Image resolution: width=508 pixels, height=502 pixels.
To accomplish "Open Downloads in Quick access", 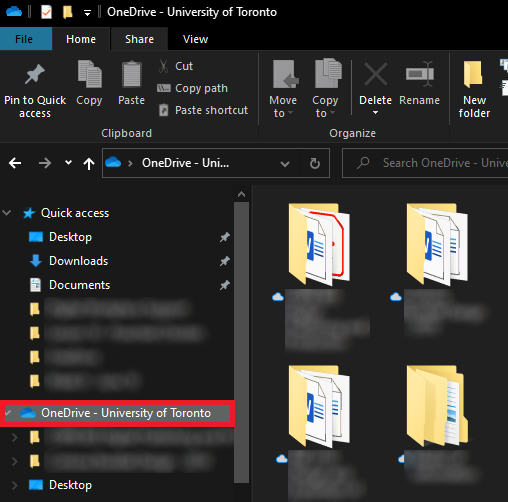I will (x=79, y=261).
